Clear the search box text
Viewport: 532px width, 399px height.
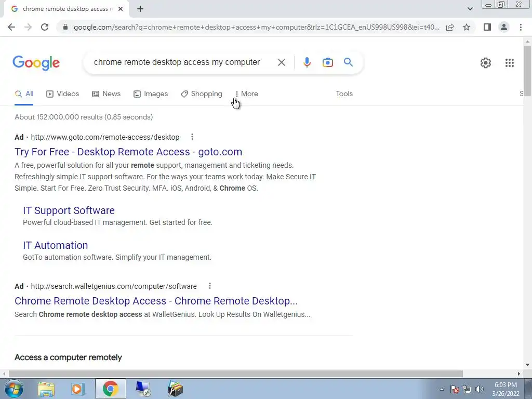pos(281,62)
